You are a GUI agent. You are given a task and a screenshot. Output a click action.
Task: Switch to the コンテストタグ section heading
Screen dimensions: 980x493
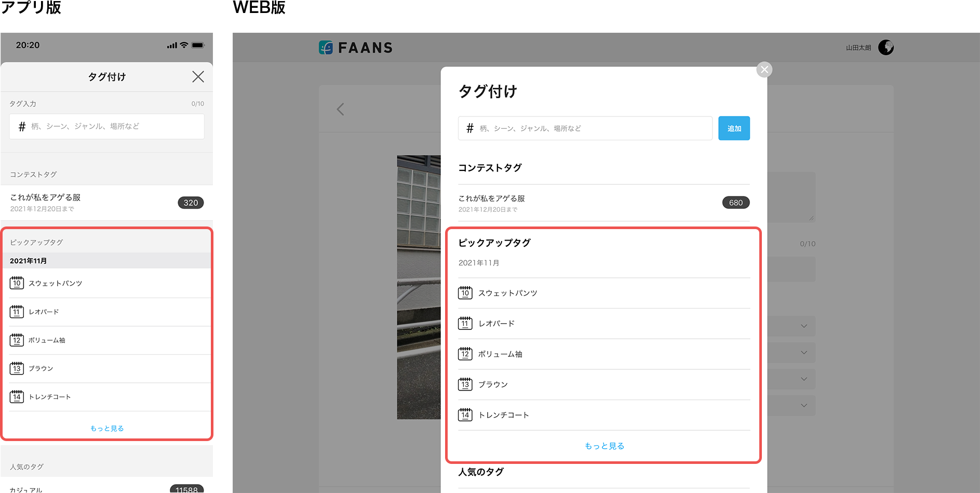(x=490, y=167)
